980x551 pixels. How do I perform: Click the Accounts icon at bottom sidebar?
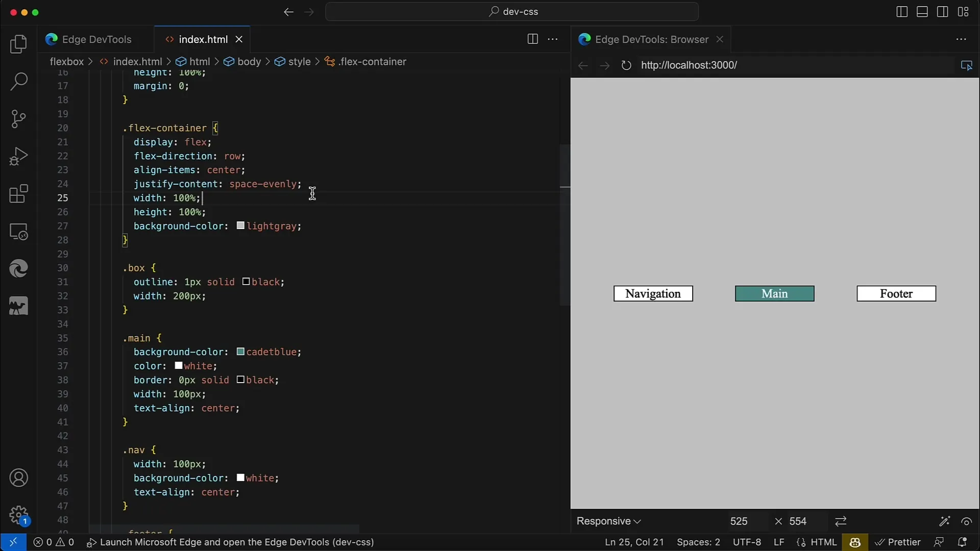18,478
